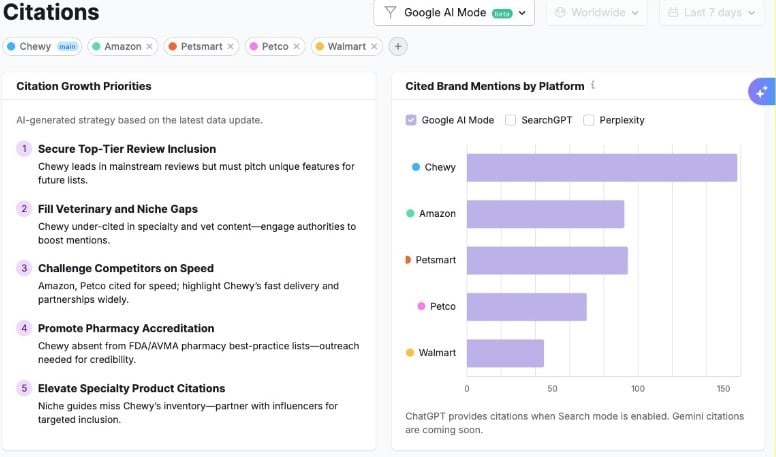Image resolution: width=776 pixels, height=457 pixels.
Task: Click 'Citation Growth Priorities' panel title
Action: click(x=84, y=86)
